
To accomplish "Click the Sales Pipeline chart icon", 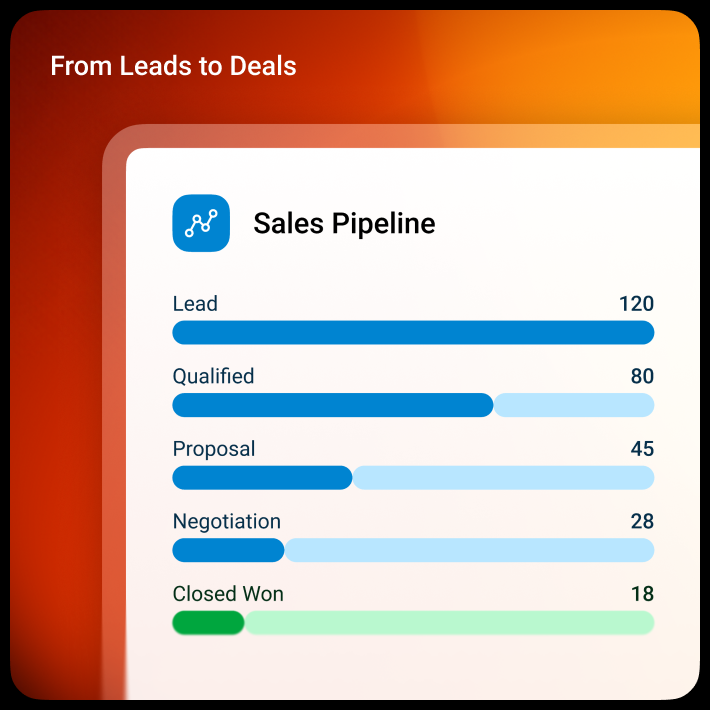I will (201, 223).
